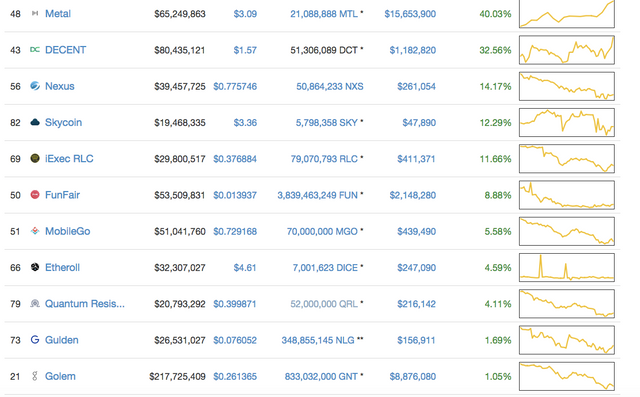The width and height of the screenshot is (640, 397).
Task: Click DECENT price $1.57
Action: click(245, 50)
